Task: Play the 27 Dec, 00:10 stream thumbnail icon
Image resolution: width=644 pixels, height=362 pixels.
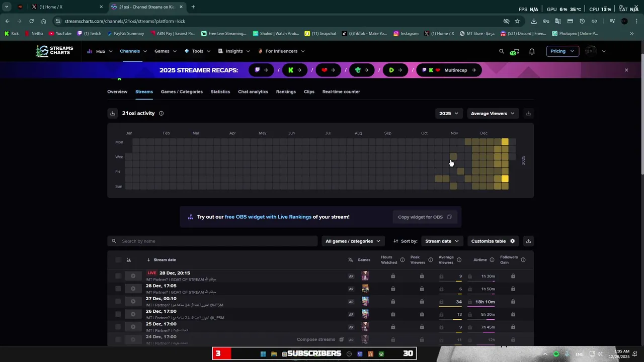Action: (x=133, y=302)
